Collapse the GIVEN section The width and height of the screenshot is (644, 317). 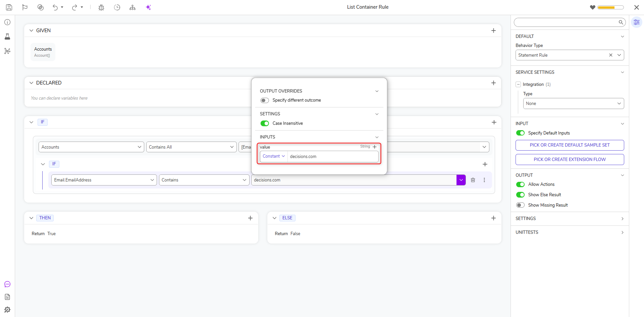31,31
